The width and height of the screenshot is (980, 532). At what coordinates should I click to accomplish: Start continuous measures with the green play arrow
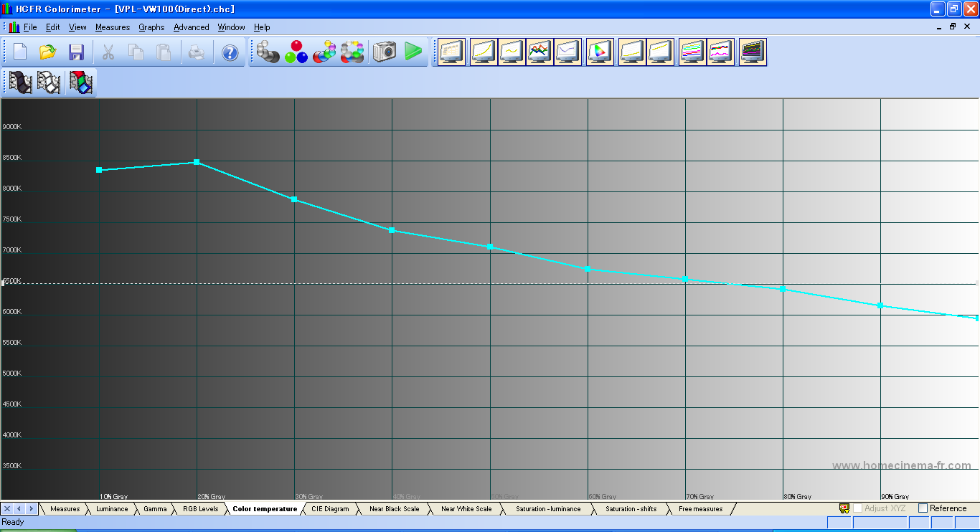413,52
